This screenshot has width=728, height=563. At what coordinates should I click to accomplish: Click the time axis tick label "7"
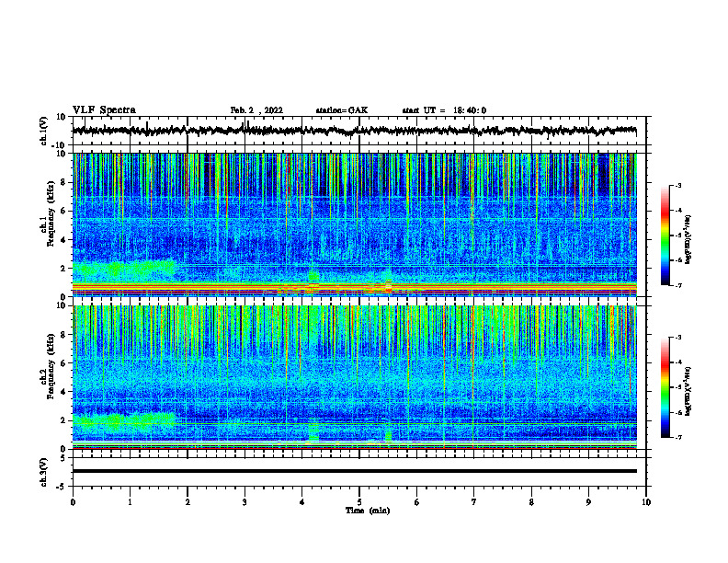(x=474, y=502)
